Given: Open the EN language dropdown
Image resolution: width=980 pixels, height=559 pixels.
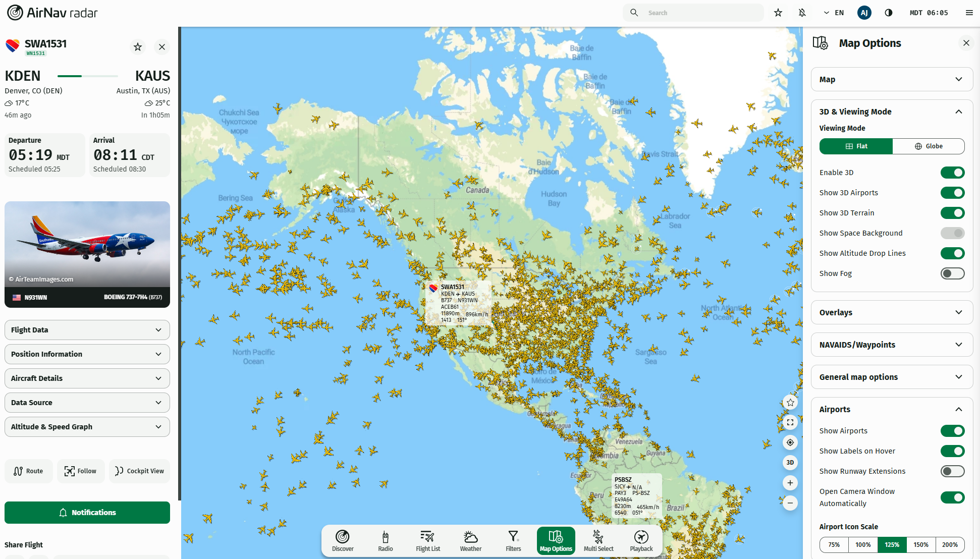Looking at the screenshot, I should [834, 13].
